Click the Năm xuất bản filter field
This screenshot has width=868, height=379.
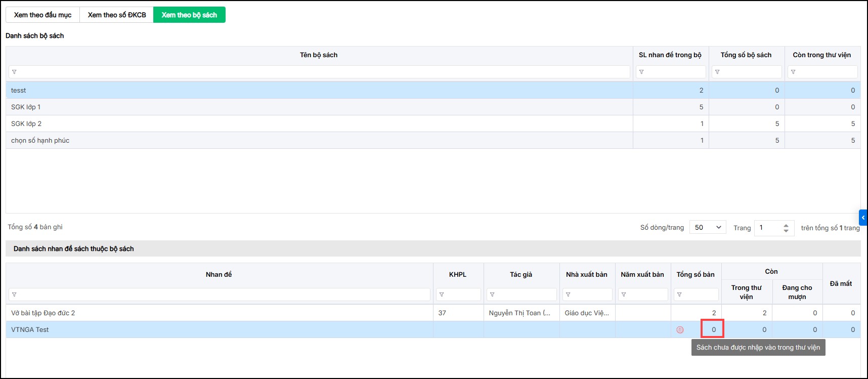[x=645, y=294]
